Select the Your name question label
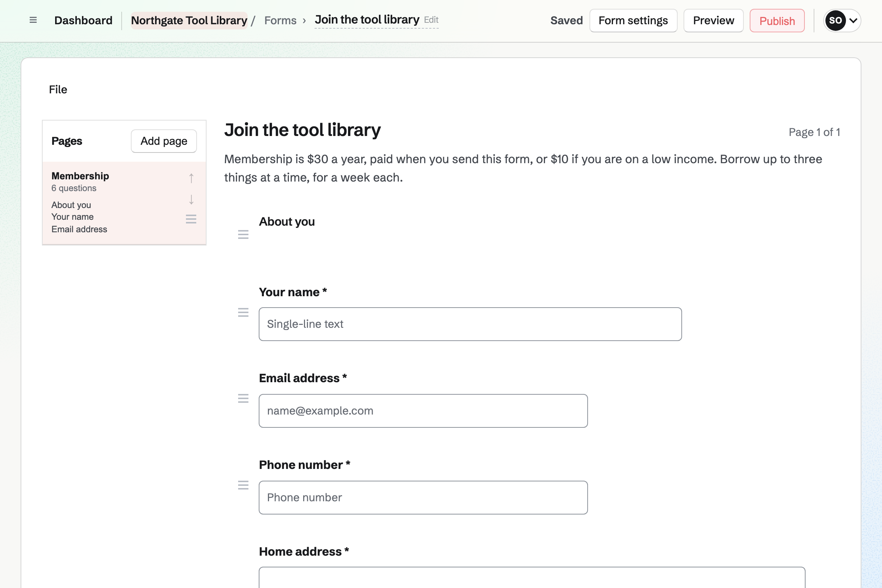The height and width of the screenshot is (588, 882). [x=293, y=292]
